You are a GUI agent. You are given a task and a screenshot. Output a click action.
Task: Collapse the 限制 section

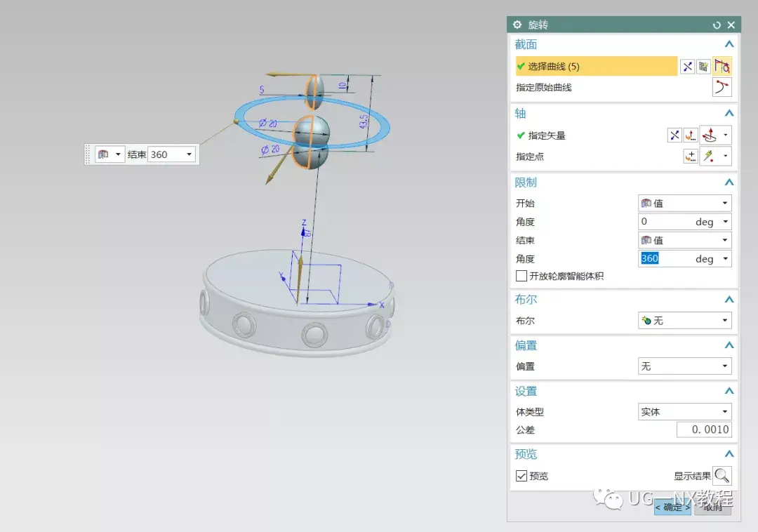tap(729, 182)
